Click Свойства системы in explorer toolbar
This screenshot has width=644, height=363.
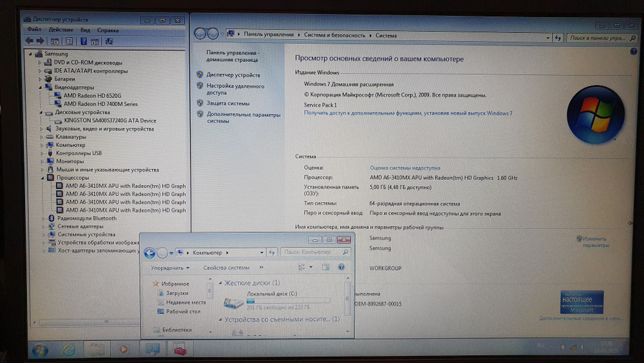226,268
